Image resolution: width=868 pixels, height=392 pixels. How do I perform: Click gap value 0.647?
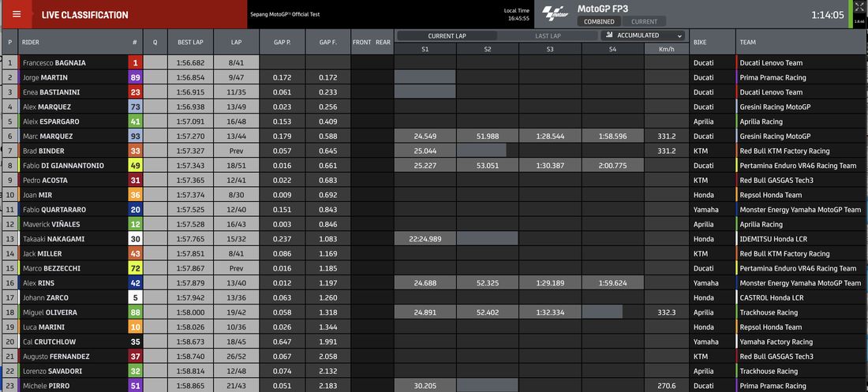[x=282, y=342]
